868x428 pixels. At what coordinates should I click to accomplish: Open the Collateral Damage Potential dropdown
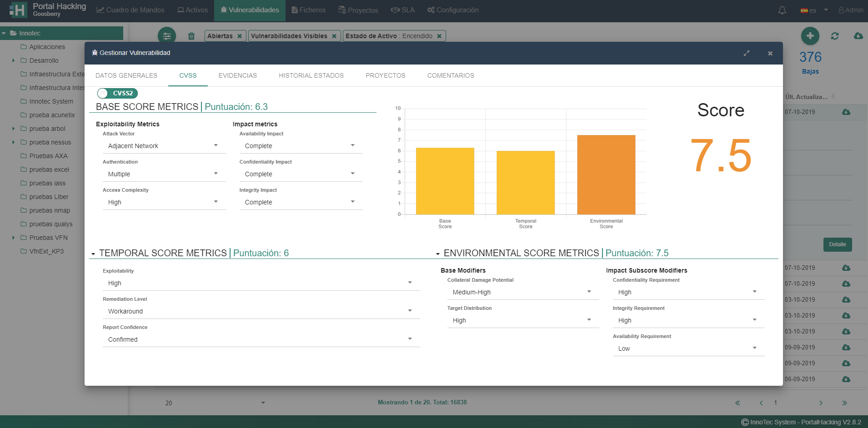[x=523, y=292]
